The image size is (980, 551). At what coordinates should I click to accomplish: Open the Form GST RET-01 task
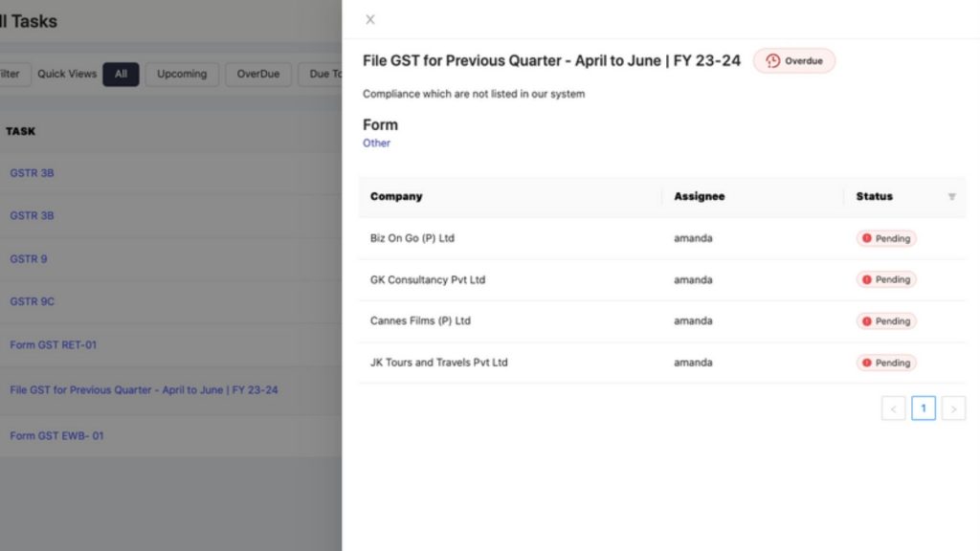(54, 344)
